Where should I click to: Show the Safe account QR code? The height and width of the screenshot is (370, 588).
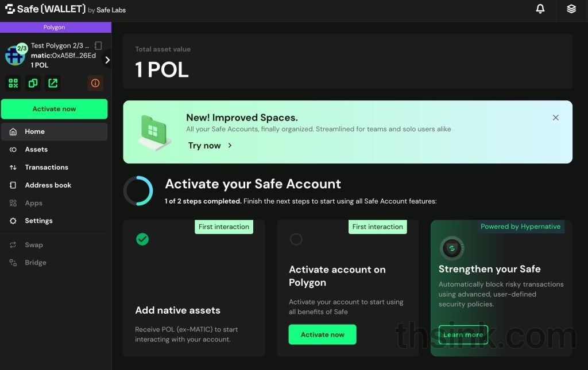pos(13,83)
